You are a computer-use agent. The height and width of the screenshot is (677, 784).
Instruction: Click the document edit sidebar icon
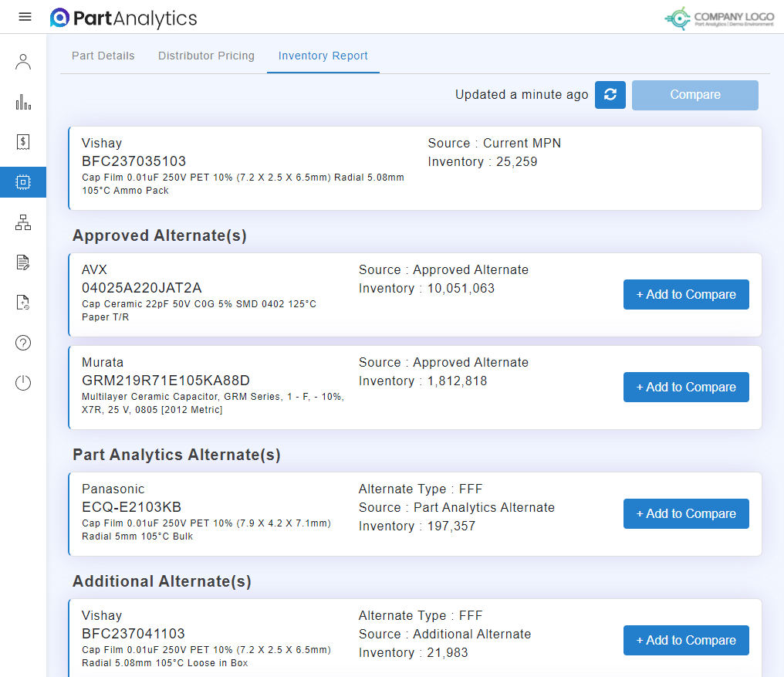point(23,262)
